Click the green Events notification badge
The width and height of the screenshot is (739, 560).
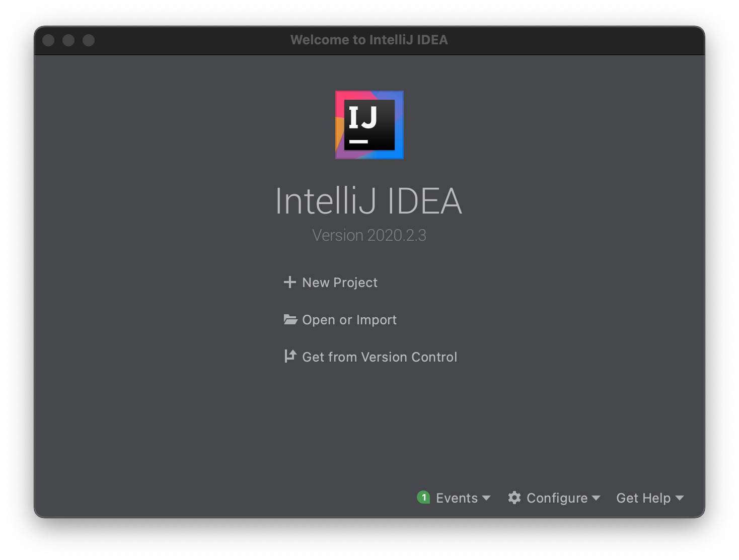(x=423, y=498)
